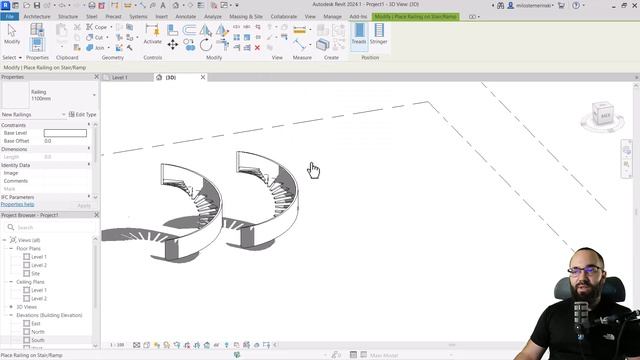640x360 pixels.
Task: Click the Activate controls tool
Action: coord(152,34)
